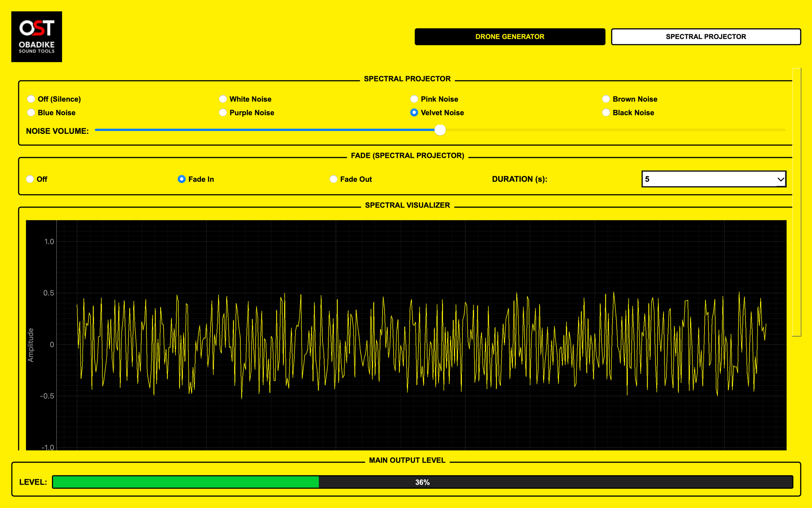
Task: Switch to Black Noise
Action: (606, 113)
